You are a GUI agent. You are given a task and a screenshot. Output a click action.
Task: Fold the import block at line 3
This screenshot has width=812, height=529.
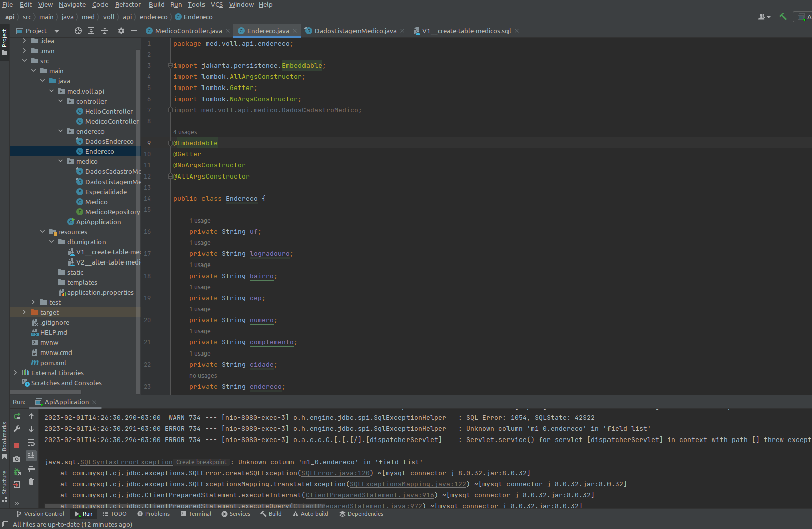point(170,66)
